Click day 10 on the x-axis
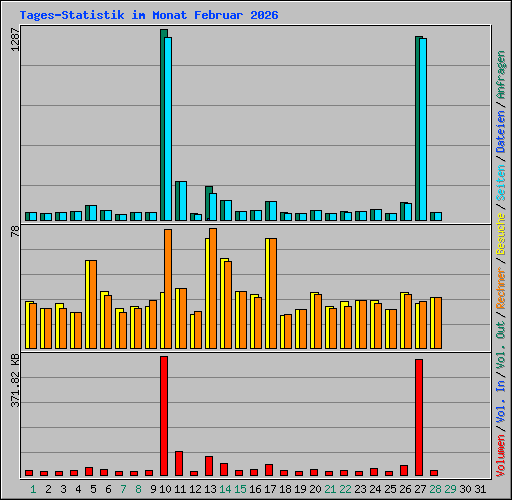 click(165, 489)
